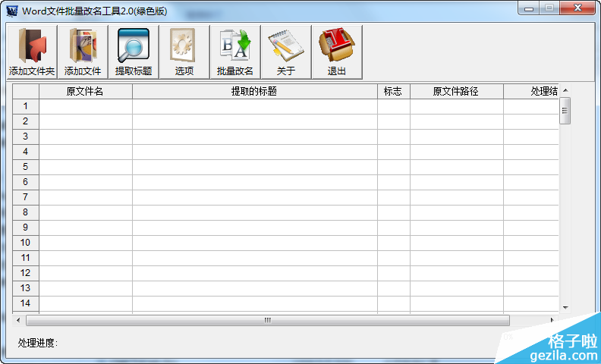Select row header 2
This screenshot has width=601, height=364.
click(26, 121)
